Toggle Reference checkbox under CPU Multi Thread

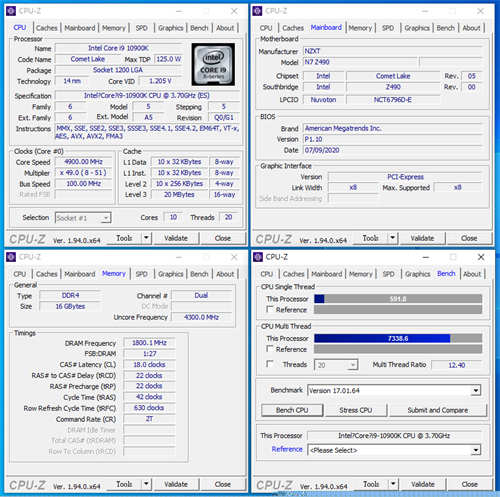coord(270,349)
